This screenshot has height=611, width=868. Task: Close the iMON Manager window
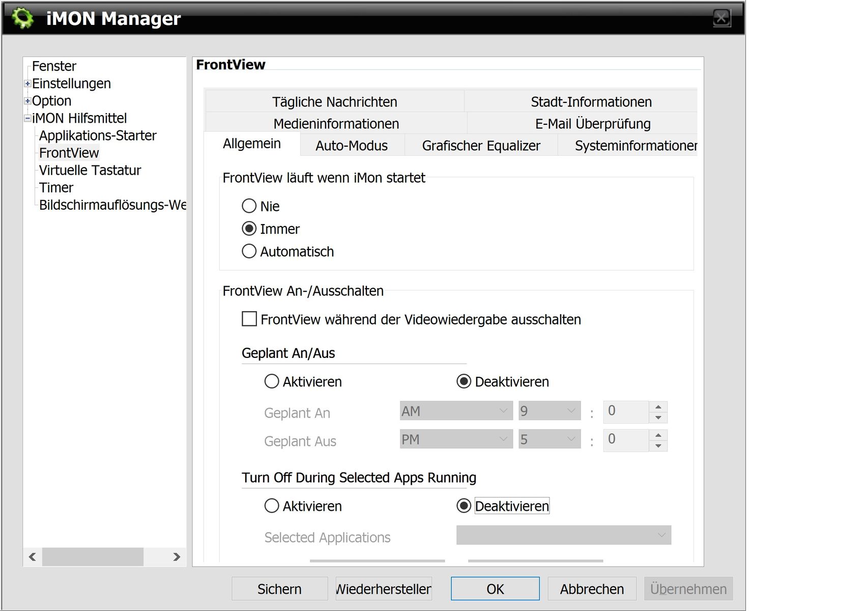(721, 18)
